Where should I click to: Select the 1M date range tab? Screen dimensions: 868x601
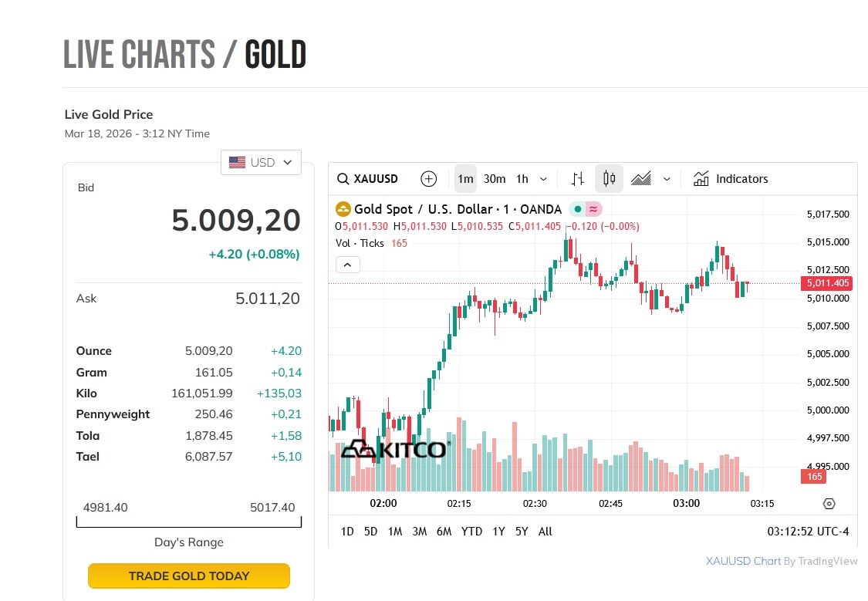395,532
